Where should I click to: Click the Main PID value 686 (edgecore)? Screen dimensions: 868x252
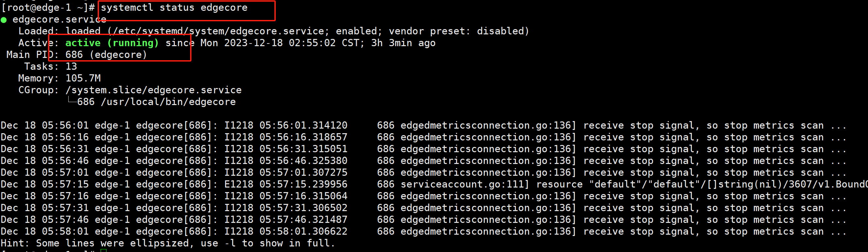106,55
